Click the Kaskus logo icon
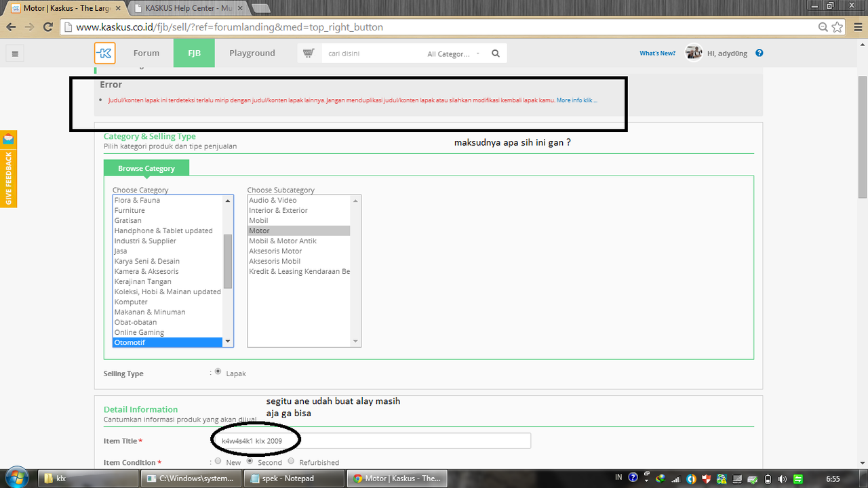This screenshot has width=868, height=488. pyautogui.click(x=105, y=54)
